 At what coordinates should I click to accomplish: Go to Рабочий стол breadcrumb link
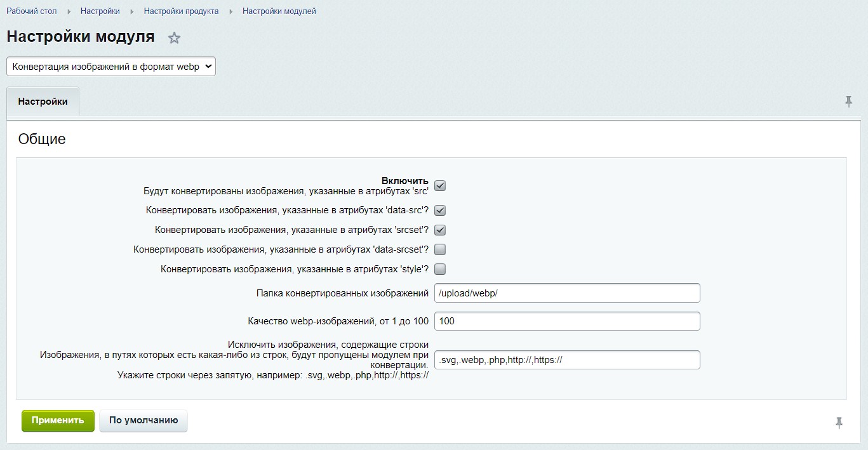tap(32, 11)
